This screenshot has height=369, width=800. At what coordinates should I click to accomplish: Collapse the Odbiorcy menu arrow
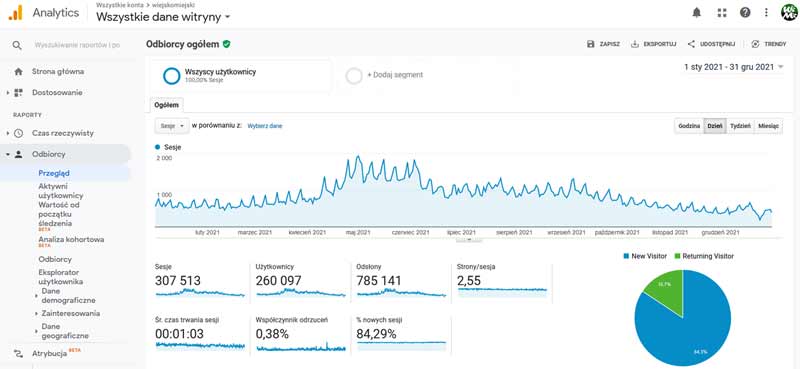click(x=8, y=154)
